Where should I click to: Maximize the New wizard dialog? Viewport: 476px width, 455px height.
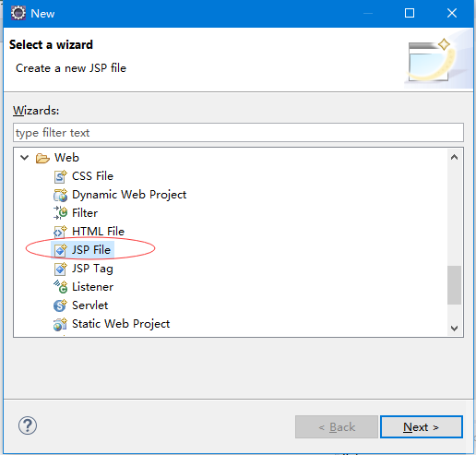point(410,13)
